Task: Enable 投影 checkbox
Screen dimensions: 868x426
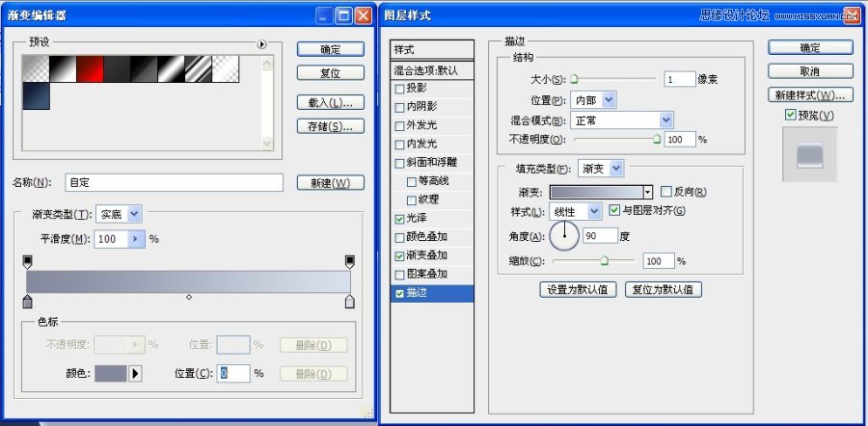Action: click(x=399, y=89)
